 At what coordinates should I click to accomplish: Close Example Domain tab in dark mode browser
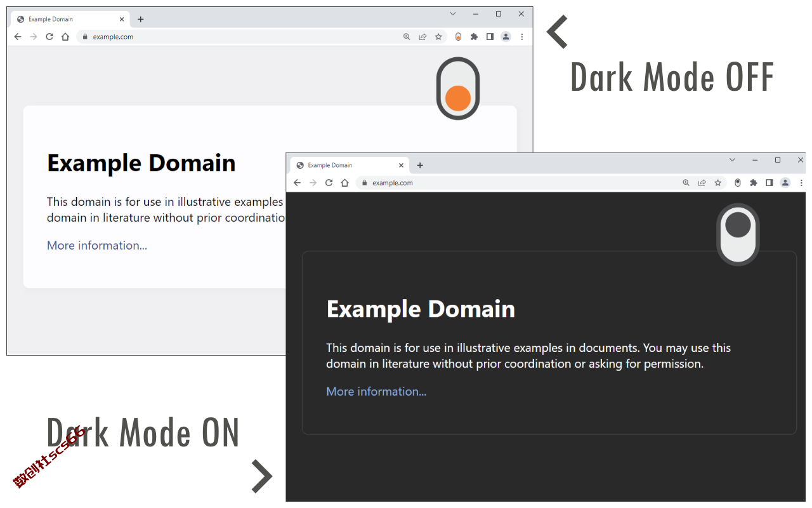click(x=401, y=166)
